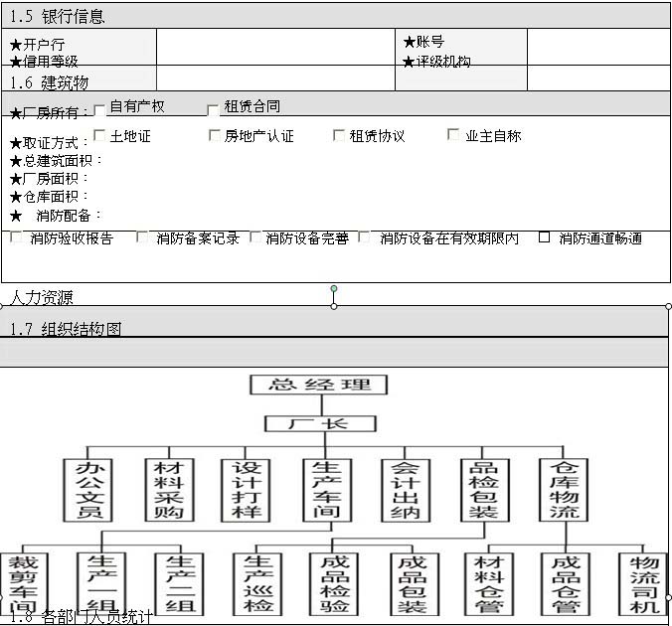Screen dimensions: 672x626
Task: Check the 消防验收报告 box
Action: click(x=17, y=237)
